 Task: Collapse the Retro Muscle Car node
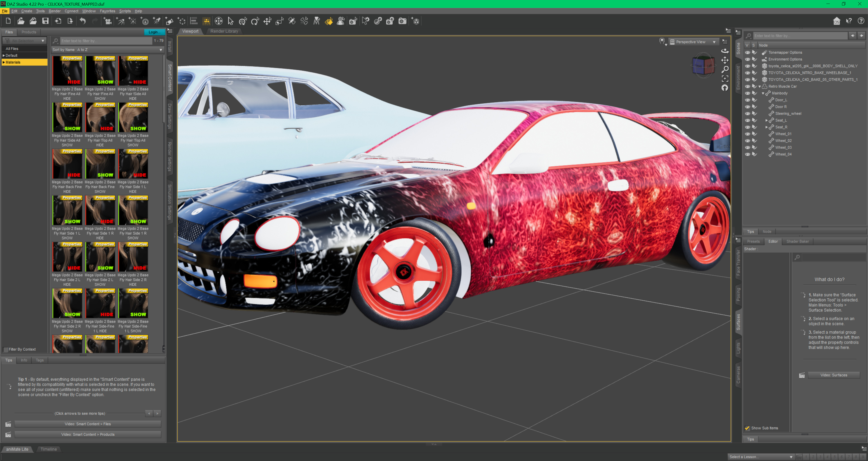pos(759,87)
